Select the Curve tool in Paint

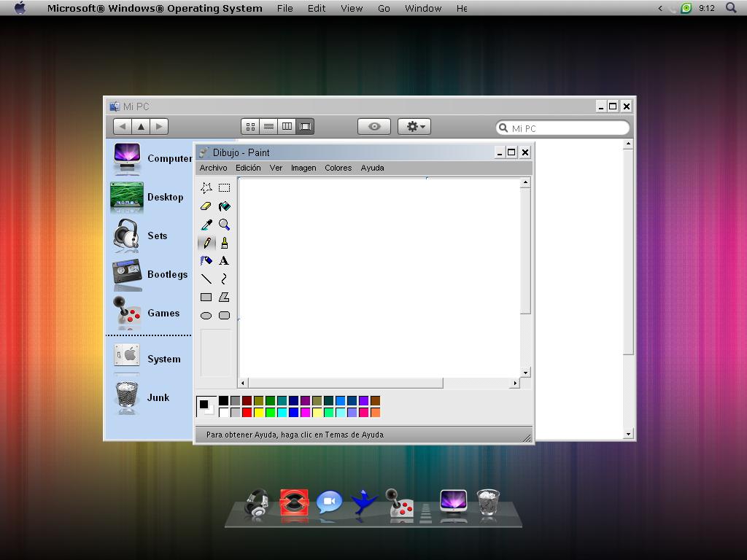(x=224, y=279)
